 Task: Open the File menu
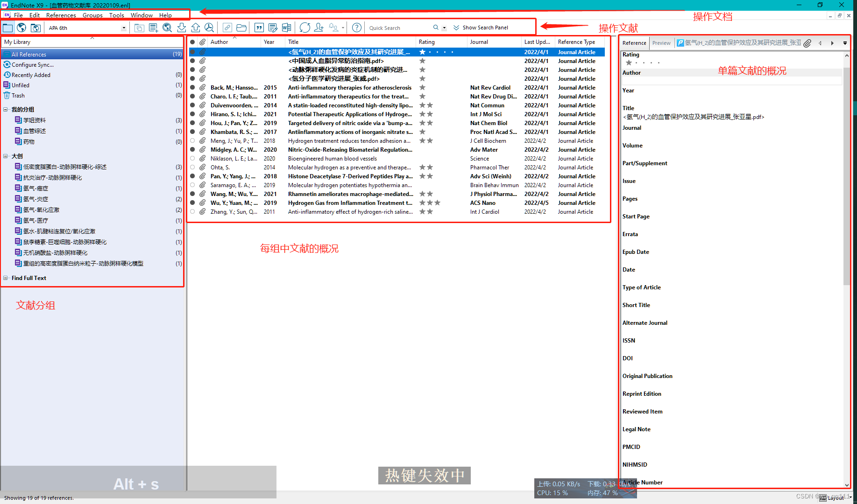point(18,15)
